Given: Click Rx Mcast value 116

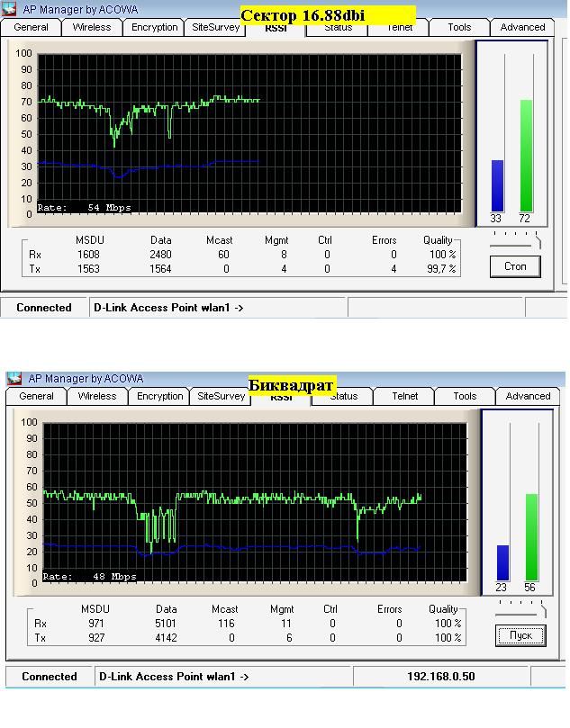Looking at the screenshot, I should pyautogui.click(x=226, y=624).
